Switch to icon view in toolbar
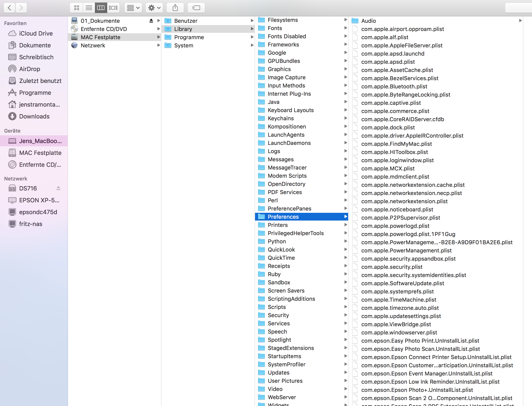The height and width of the screenshot is (406, 532). (x=76, y=8)
